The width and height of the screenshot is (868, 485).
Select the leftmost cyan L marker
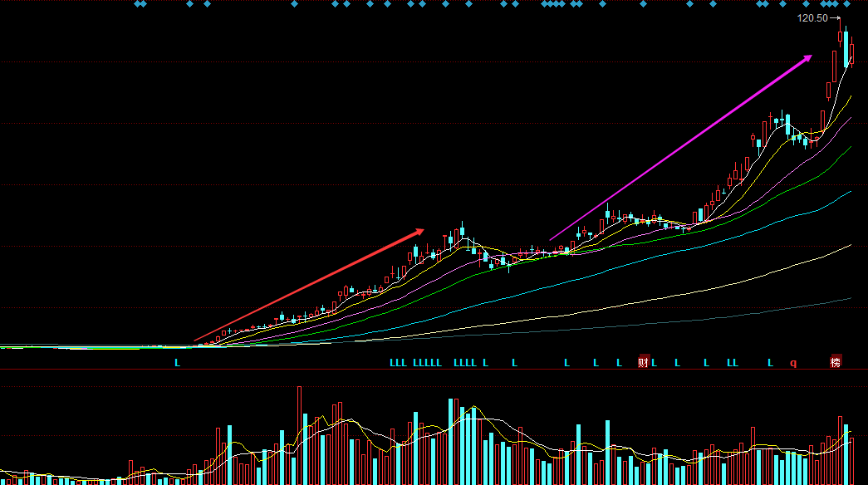177,363
